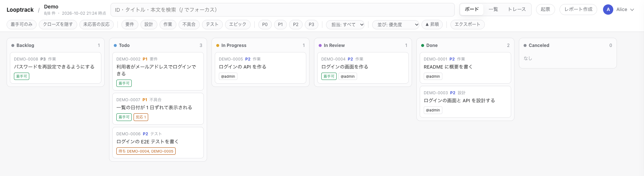Filter by priority P3 chip
The image size is (644, 176).
(311, 25)
